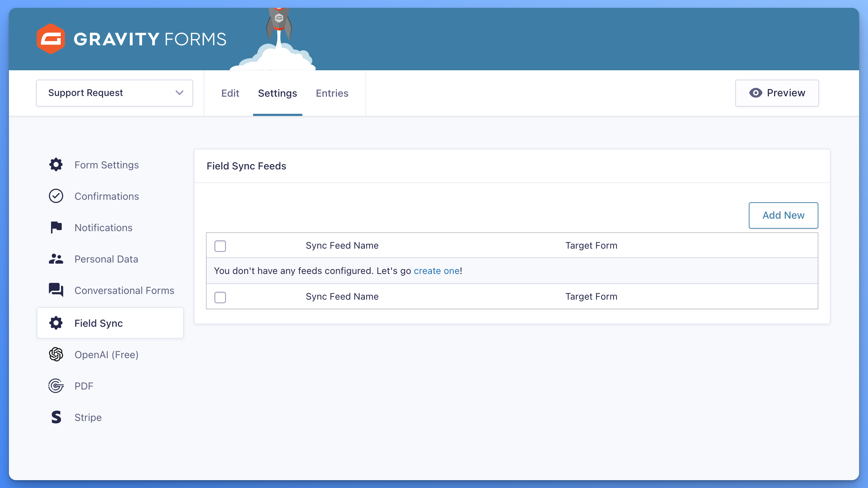The height and width of the screenshot is (488, 868).
Task: Open Personal Data settings
Action: pyautogui.click(x=110, y=259)
